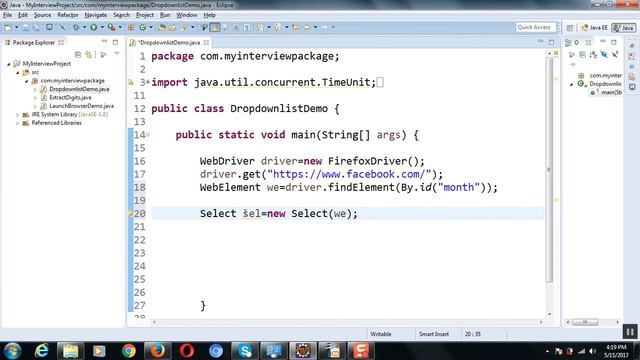This screenshot has width=640, height=360.
Task: Click the New Java Package icon
Action: click(x=131, y=27)
